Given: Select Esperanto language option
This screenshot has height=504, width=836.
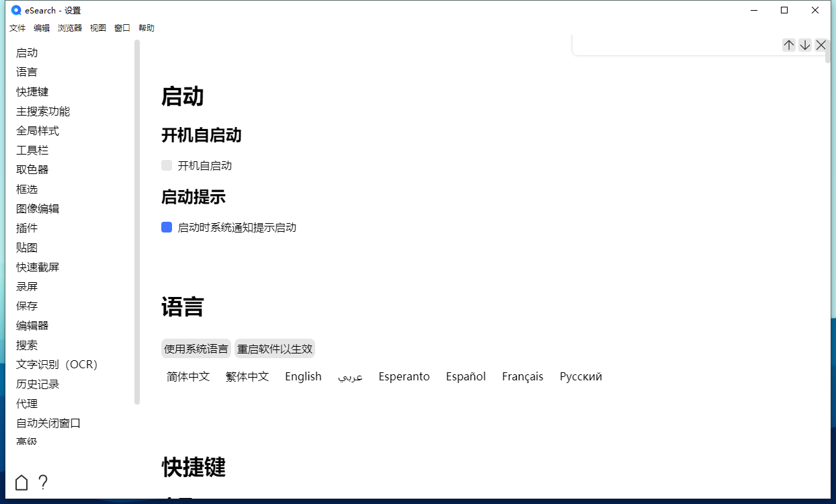Looking at the screenshot, I should pos(404,376).
